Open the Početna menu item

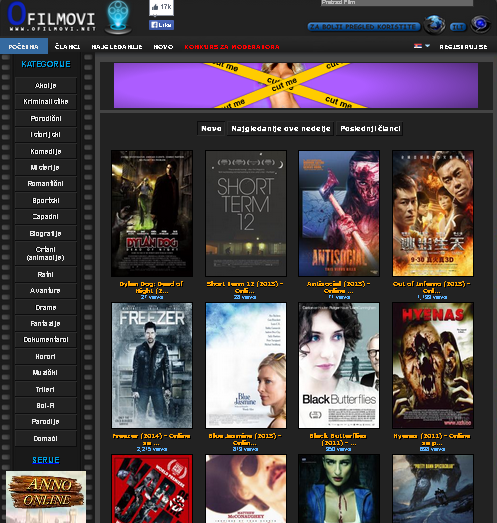(x=24, y=47)
